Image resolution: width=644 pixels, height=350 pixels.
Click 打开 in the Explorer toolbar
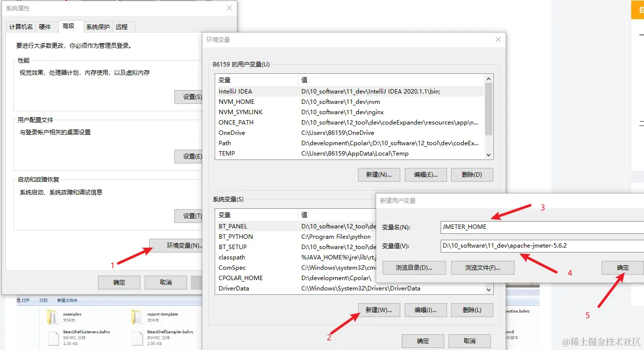point(26,300)
